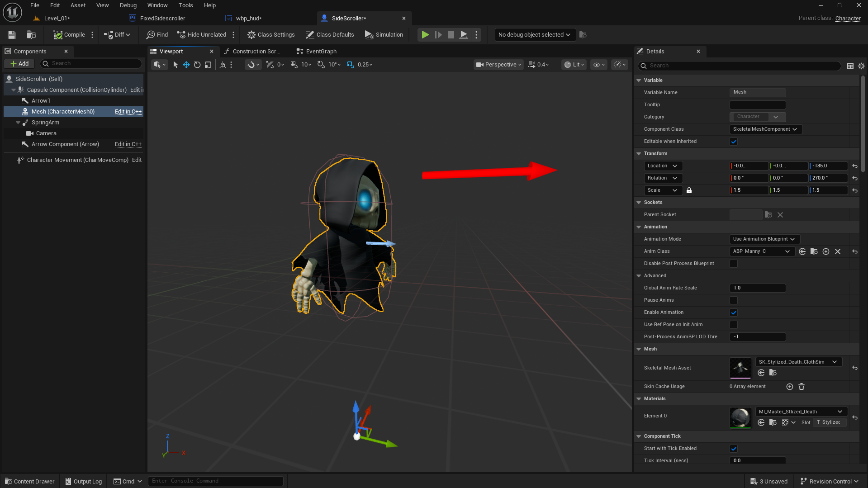Save the current blueprint asset
The image size is (868, 488).
coord(12,35)
